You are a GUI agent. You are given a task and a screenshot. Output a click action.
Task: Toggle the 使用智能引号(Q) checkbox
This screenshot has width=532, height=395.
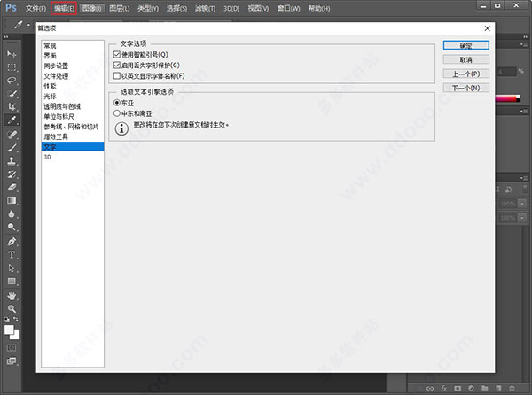[117, 54]
